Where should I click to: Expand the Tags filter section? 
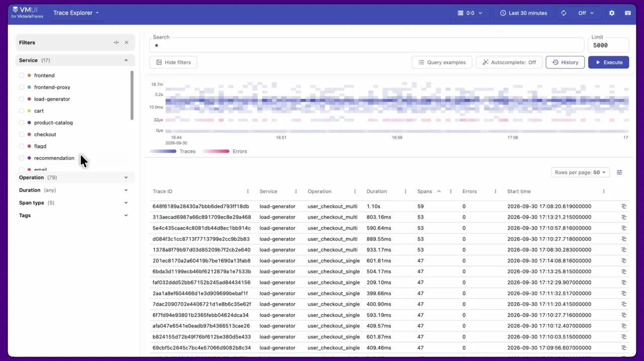point(75,215)
